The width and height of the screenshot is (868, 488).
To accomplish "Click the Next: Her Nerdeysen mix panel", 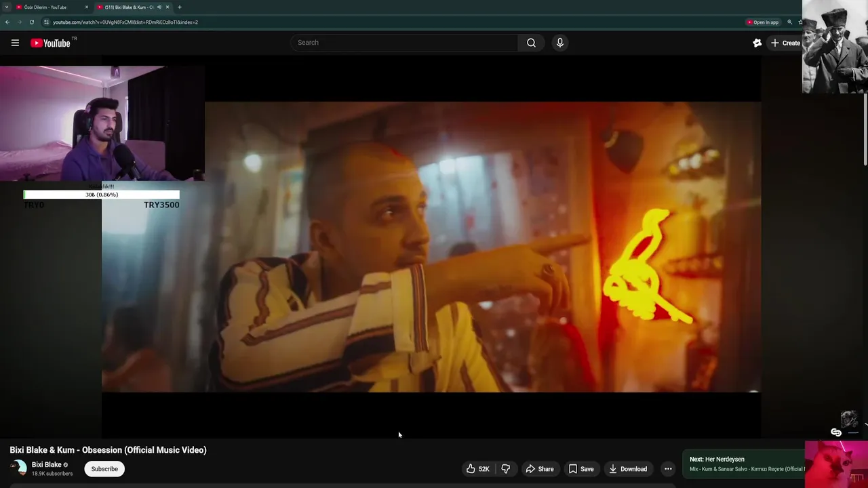I will click(x=743, y=464).
